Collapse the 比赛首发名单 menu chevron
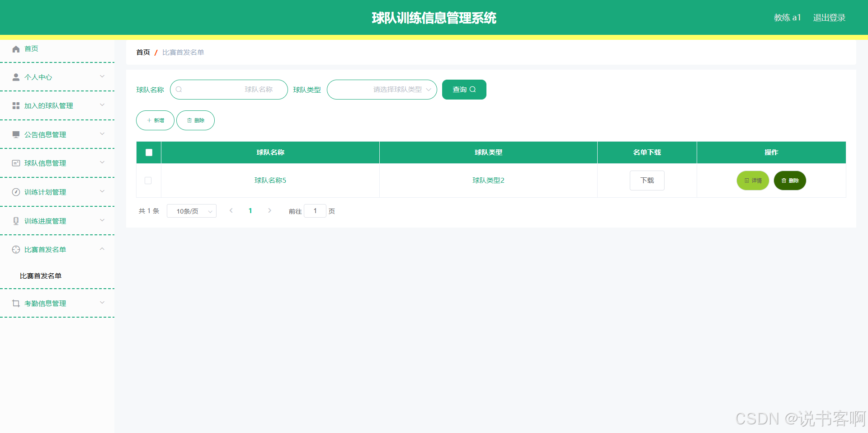 (x=102, y=249)
